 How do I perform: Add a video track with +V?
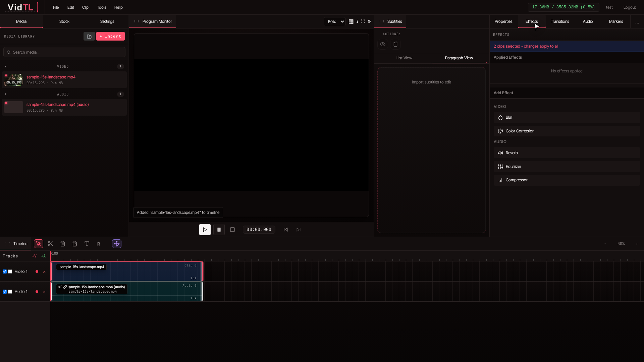(34, 256)
